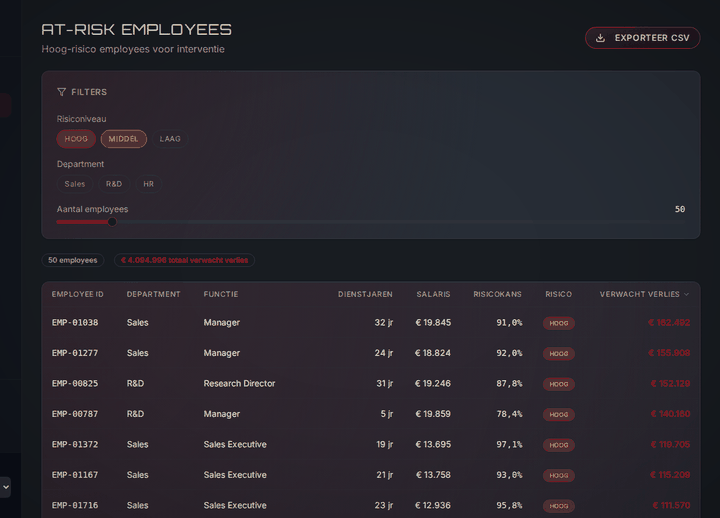Viewport: 720px width, 518px height.
Task: Filter by Sales department chip
Action: pos(75,184)
